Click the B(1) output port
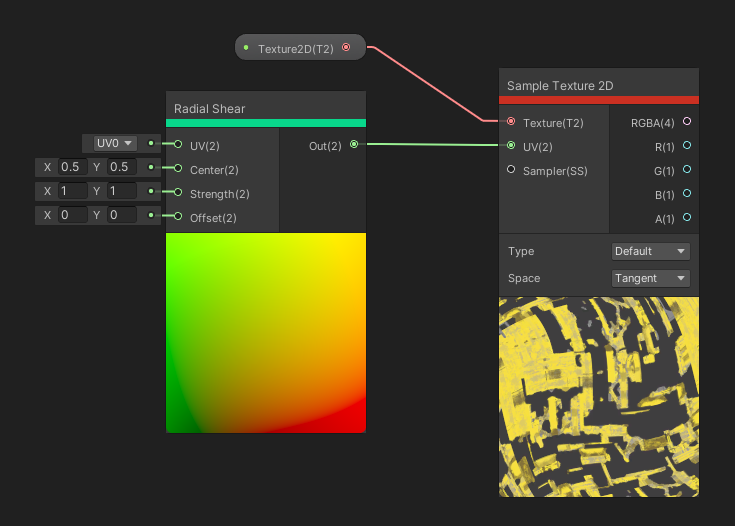Viewport: 735px width, 526px height. (x=686, y=194)
